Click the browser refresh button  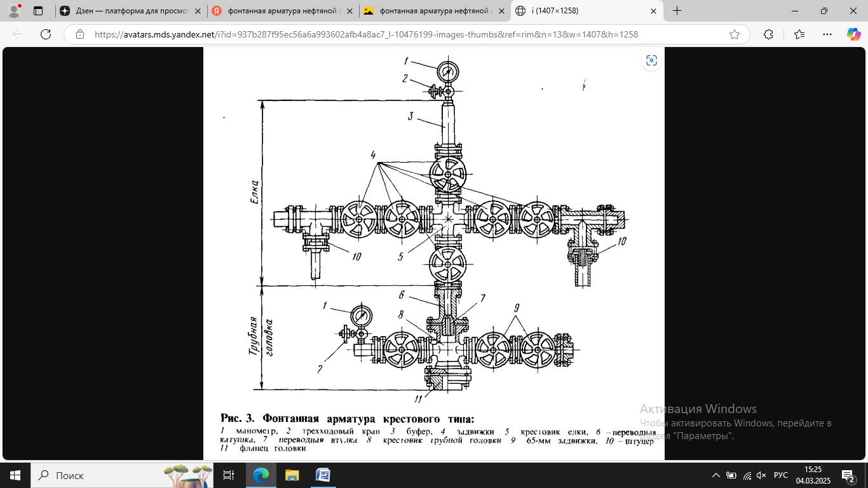click(x=46, y=34)
